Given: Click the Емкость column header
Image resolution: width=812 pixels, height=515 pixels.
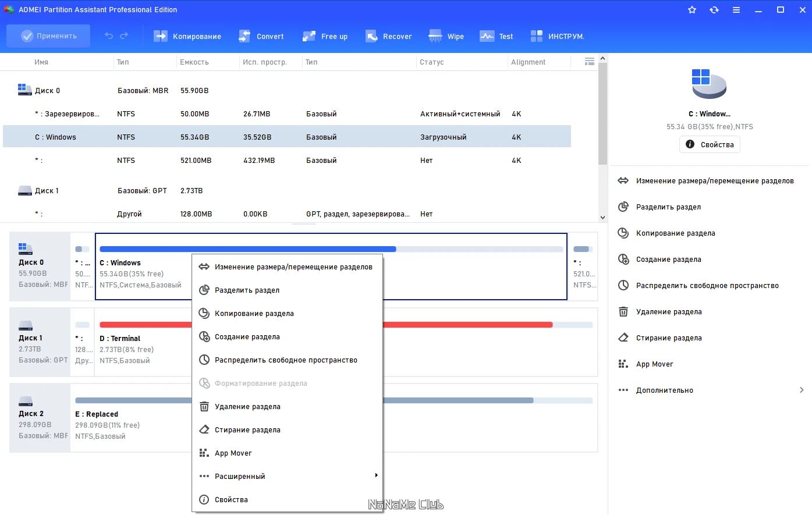Looking at the screenshot, I should coord(194,62).
